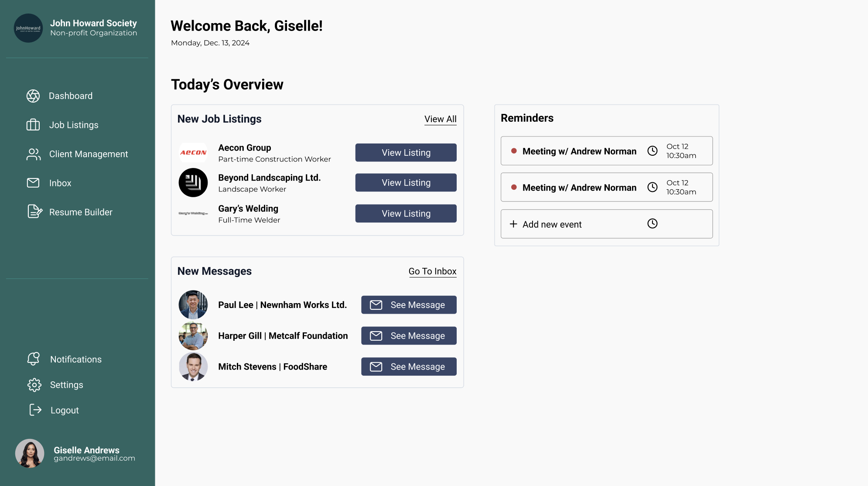Click View Listing for Gary's Welding

pyautogui.click(x=406, y=213)
